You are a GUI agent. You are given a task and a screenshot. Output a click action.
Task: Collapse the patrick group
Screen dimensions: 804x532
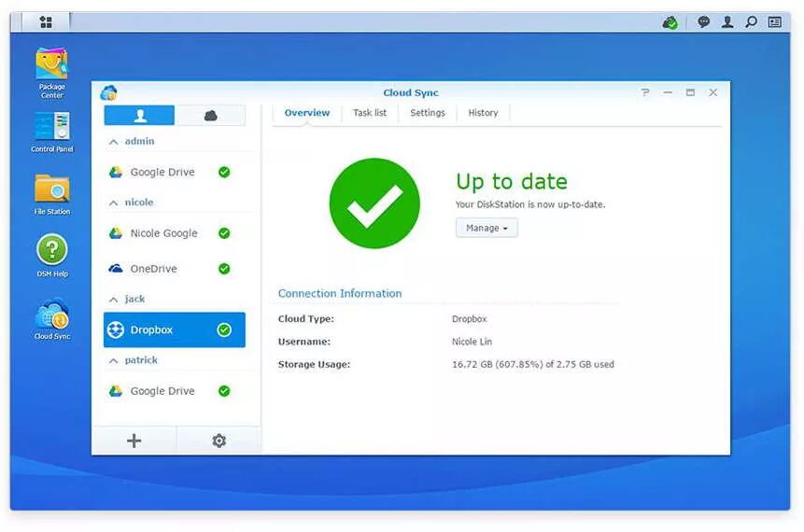[x=113, y=361]
